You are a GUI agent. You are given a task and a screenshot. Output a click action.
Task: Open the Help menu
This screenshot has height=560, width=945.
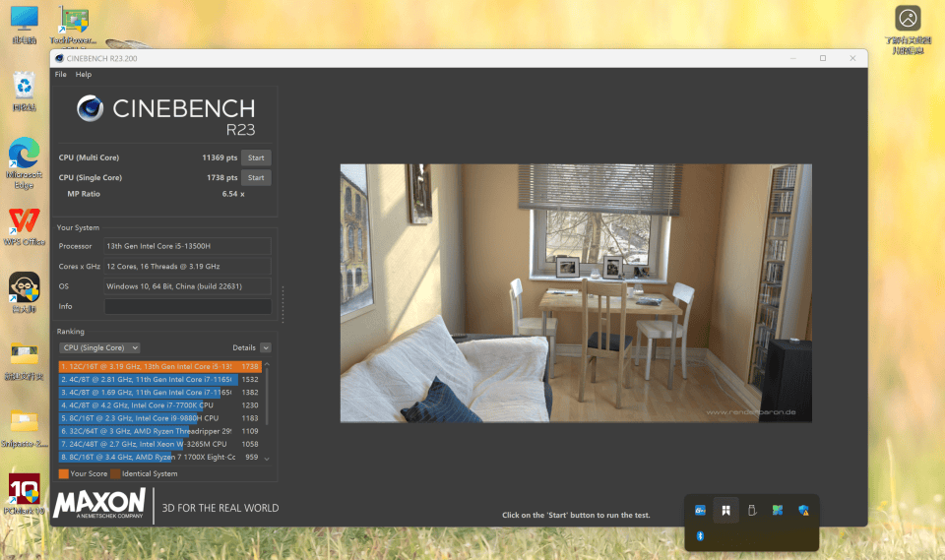[84, 74]
